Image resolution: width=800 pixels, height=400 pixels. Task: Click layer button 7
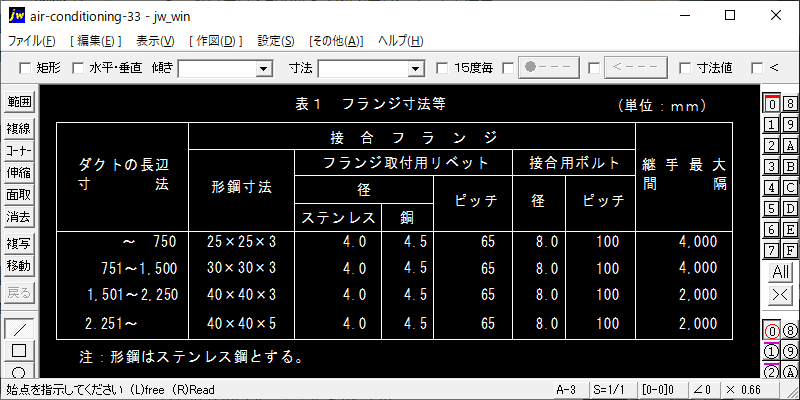point(772,251)
